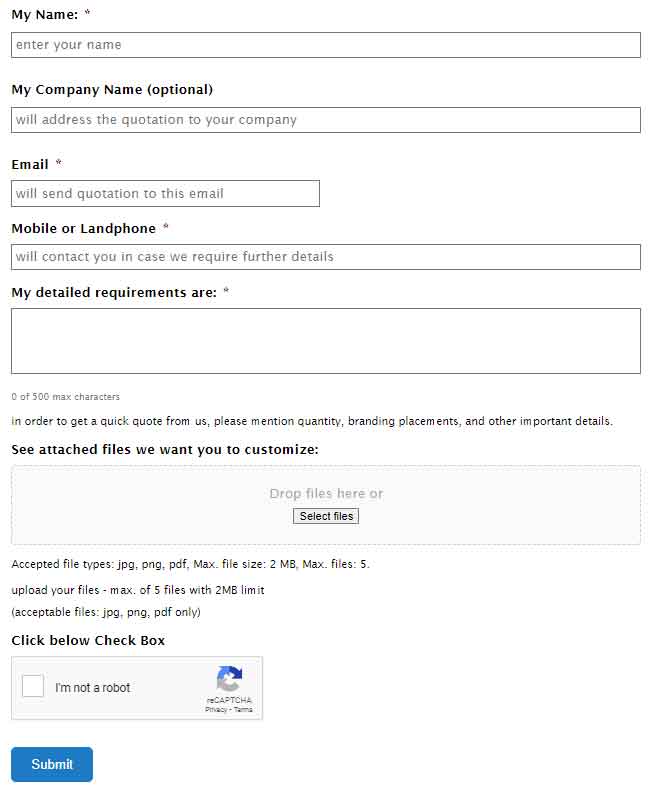Check the I'm not a robot box
This screenshot has height=801, width=654.
click(x=33, y=686)
